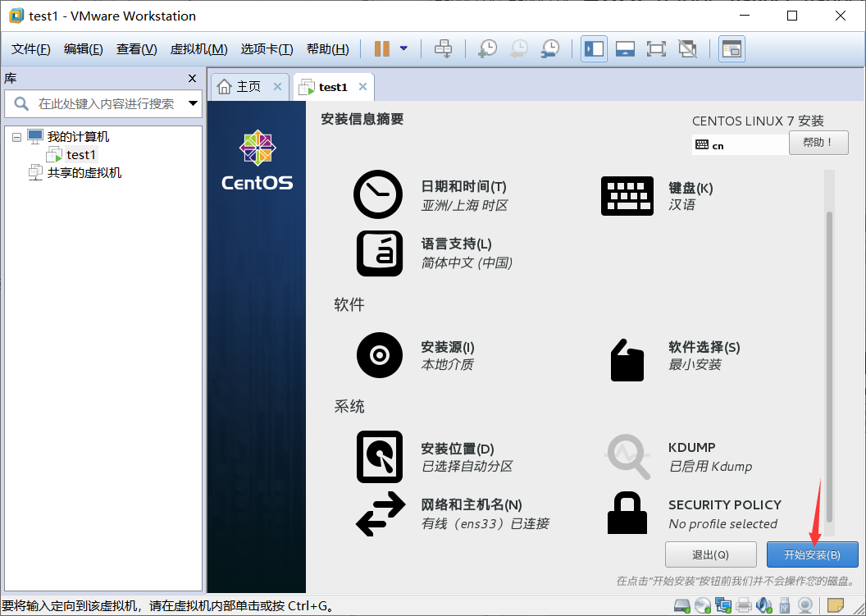Click the sound card status bar icon

click(763, 605)
